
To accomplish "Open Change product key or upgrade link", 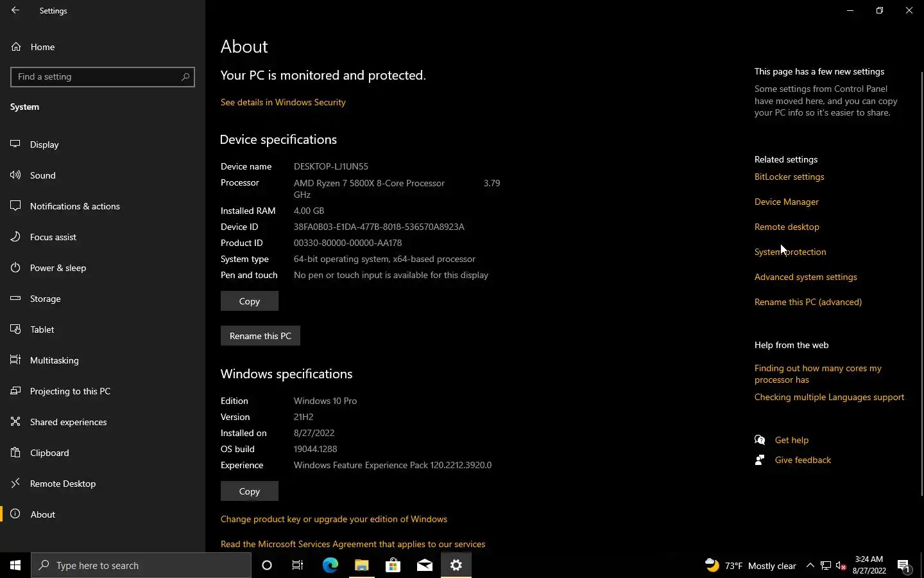I will click(x=334, y=519).
